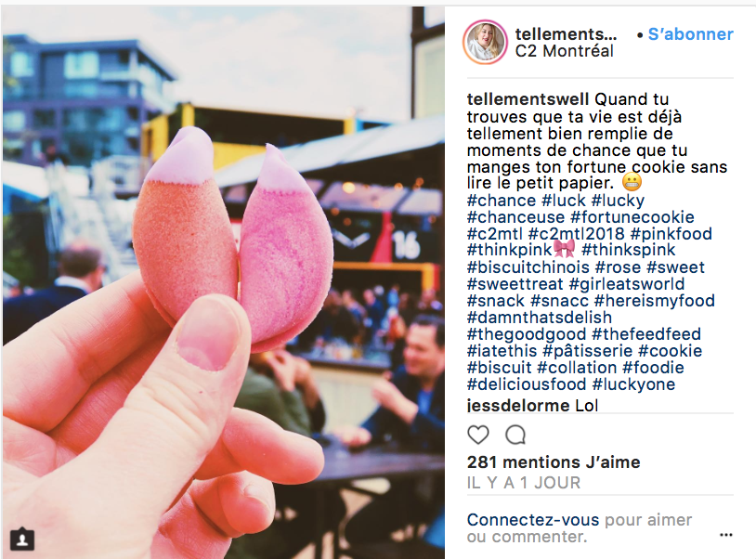Open comments using the speech bubble icon
The height and width of the screenshot is (559, 756).
(515, 435)
